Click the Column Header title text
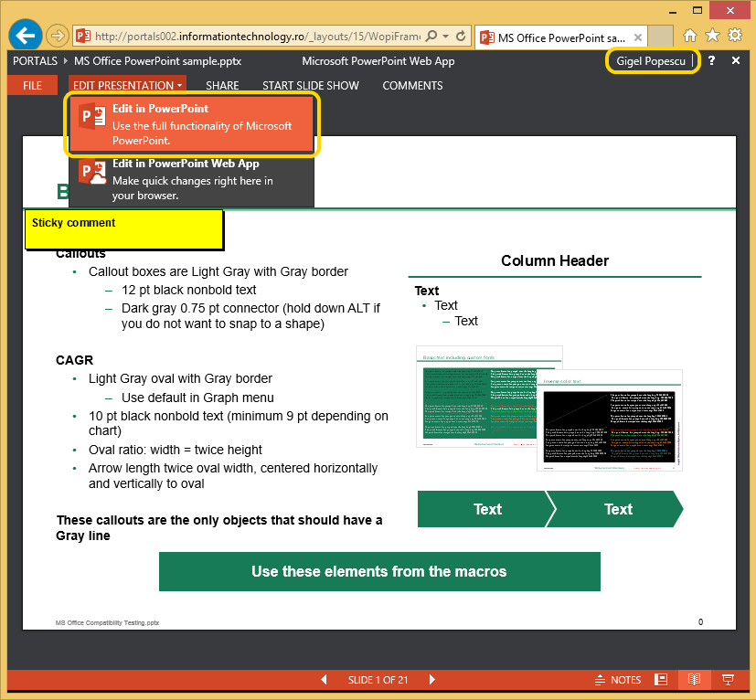This screenshot has width=756, height=700. [x=555, y=260]
